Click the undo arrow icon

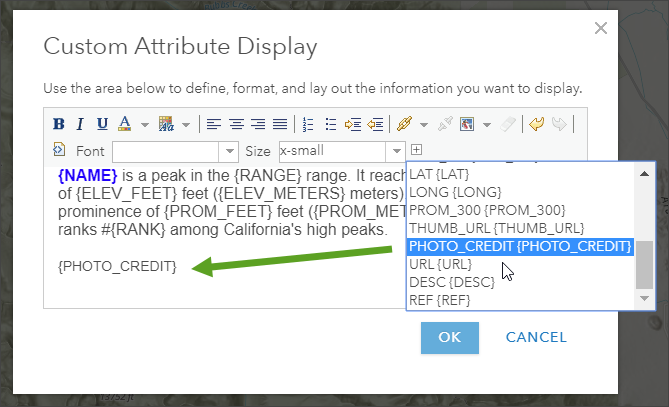pos(537,124)
